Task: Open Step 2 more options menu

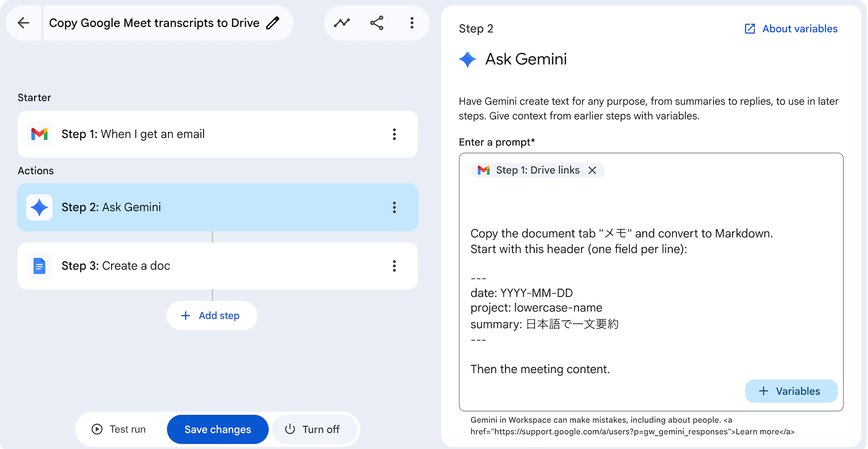Action: tap(394, 208)
